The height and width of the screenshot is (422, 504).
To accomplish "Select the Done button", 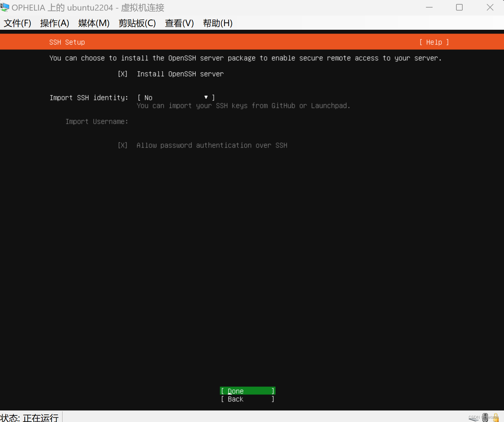I will click(247, 391).
